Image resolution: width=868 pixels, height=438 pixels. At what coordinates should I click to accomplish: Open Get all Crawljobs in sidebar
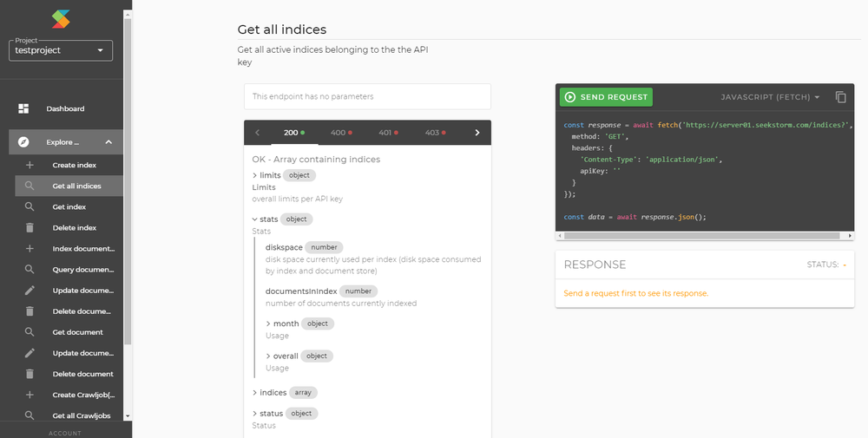point(82,416)
